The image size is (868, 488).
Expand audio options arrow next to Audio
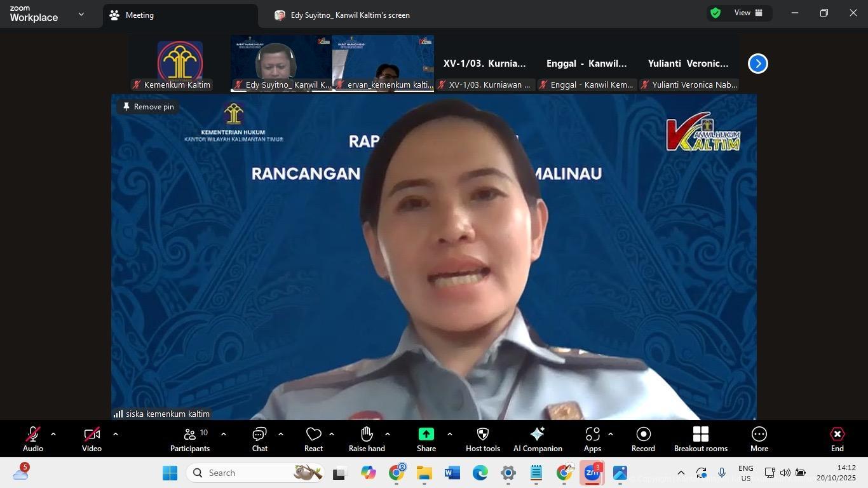[53, 434]
